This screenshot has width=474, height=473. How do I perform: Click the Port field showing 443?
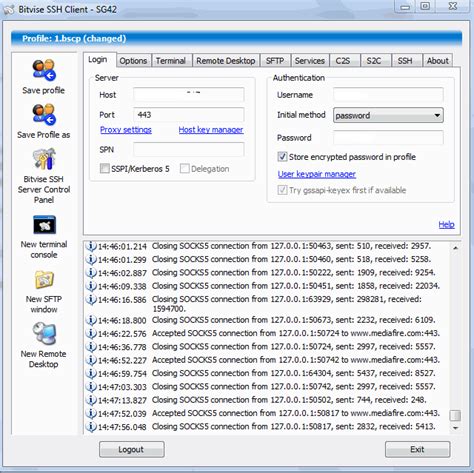(189, 115)
